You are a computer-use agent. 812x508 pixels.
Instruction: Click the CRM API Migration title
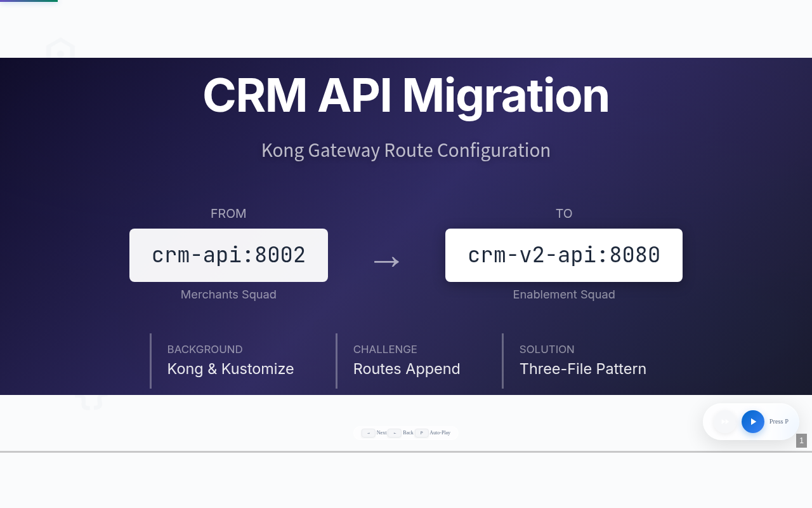coord(406,95)
